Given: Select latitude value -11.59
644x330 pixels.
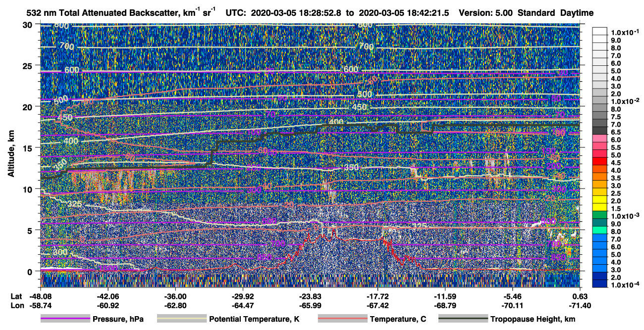Looking at the screenshot, I should click(445, 296).
